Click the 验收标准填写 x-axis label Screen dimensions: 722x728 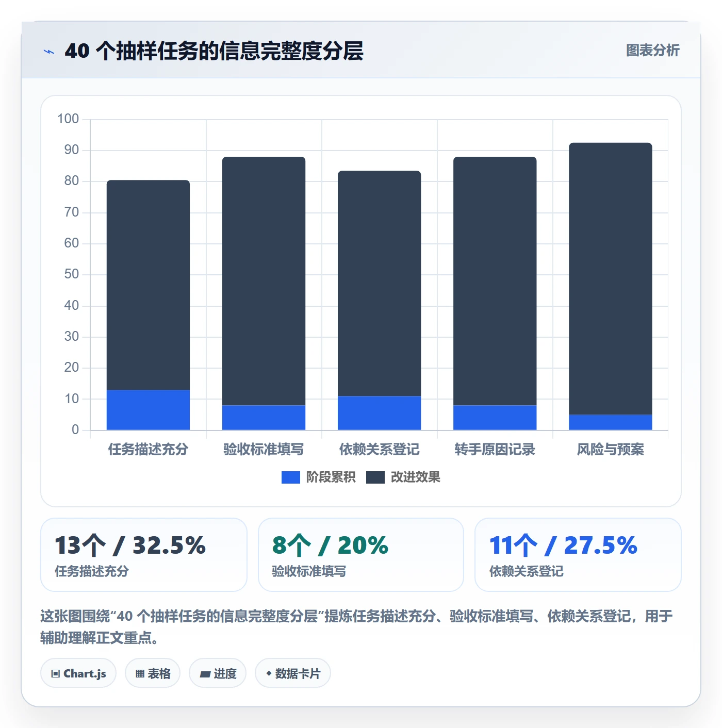[264, 450]
